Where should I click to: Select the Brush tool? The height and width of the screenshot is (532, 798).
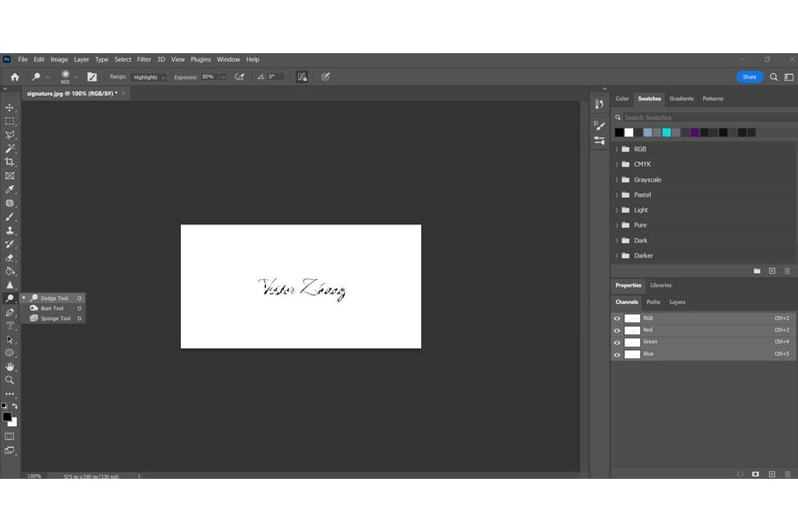[10, 217]
